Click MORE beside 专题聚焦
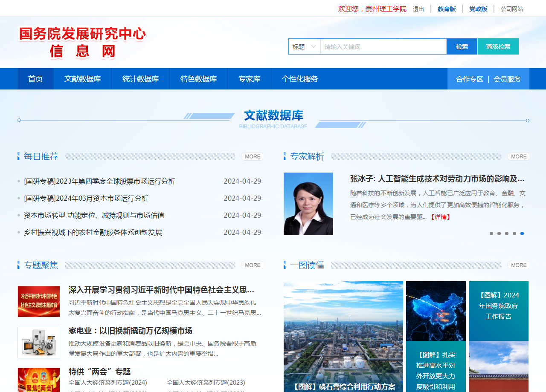This screenshot has height=392, width=546. pyautogui.click(x=253, y=265)
